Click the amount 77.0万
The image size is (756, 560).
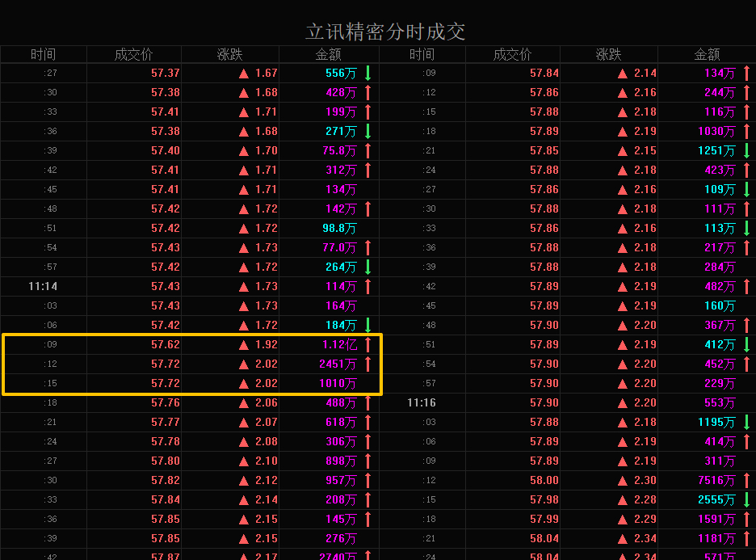(339, 247)
